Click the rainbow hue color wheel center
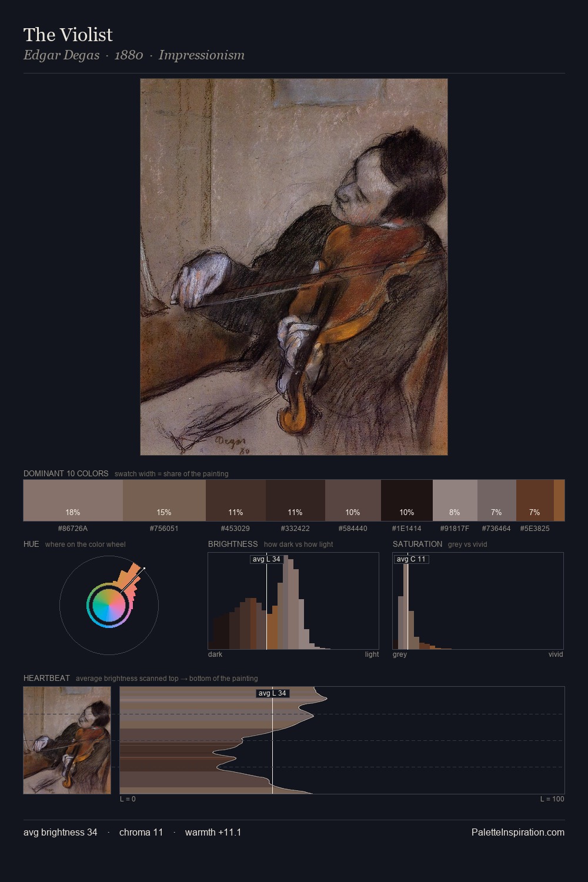The image size is (588, 882). (x=109, y=605)
